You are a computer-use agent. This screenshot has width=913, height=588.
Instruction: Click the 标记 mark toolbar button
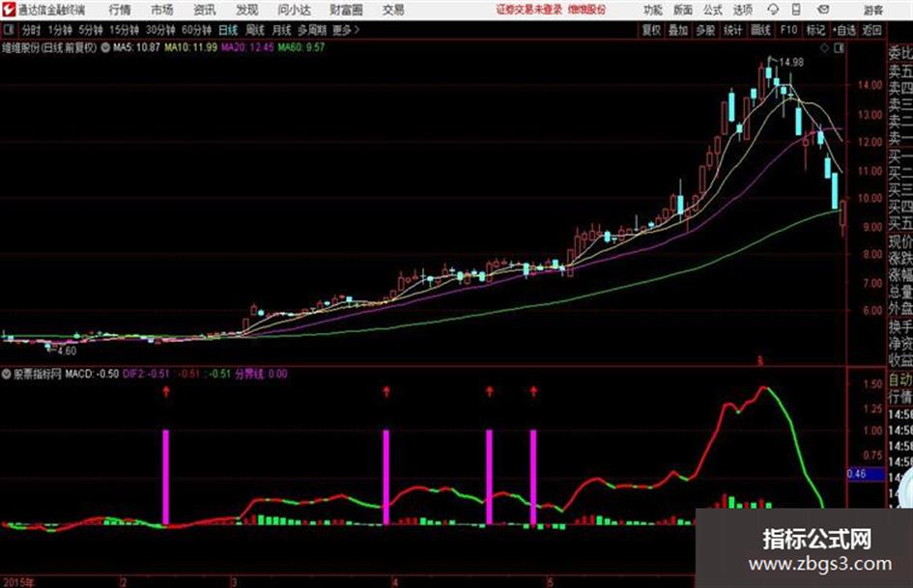815,30
